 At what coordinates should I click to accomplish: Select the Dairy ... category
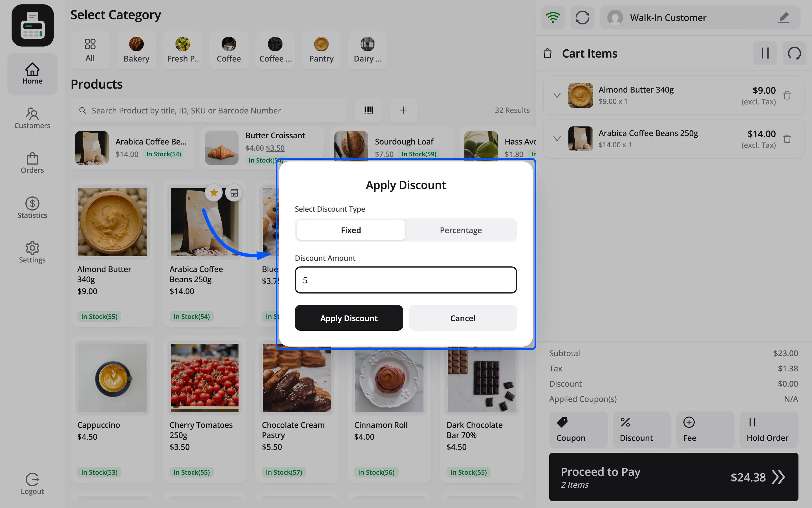(368, 51)
